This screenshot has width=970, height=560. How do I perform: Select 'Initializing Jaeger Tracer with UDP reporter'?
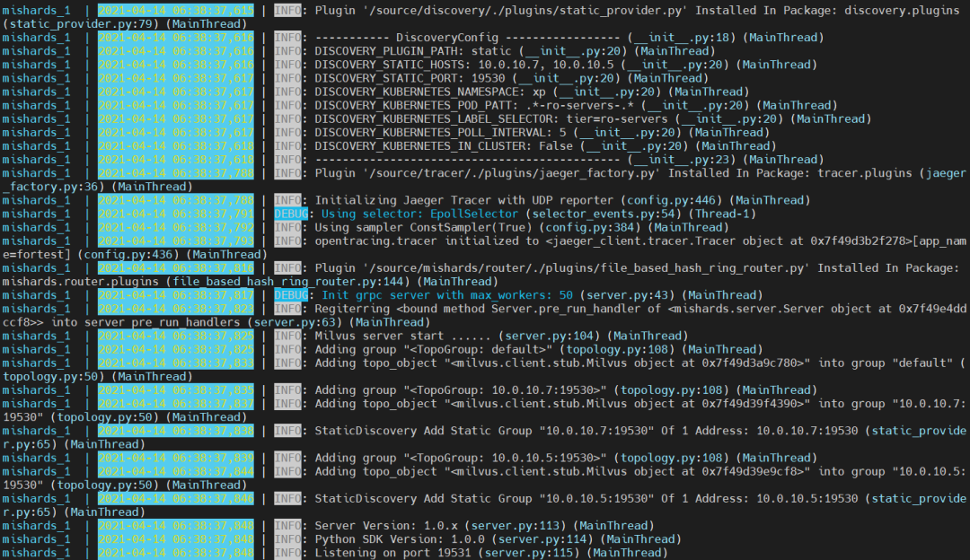464,201
